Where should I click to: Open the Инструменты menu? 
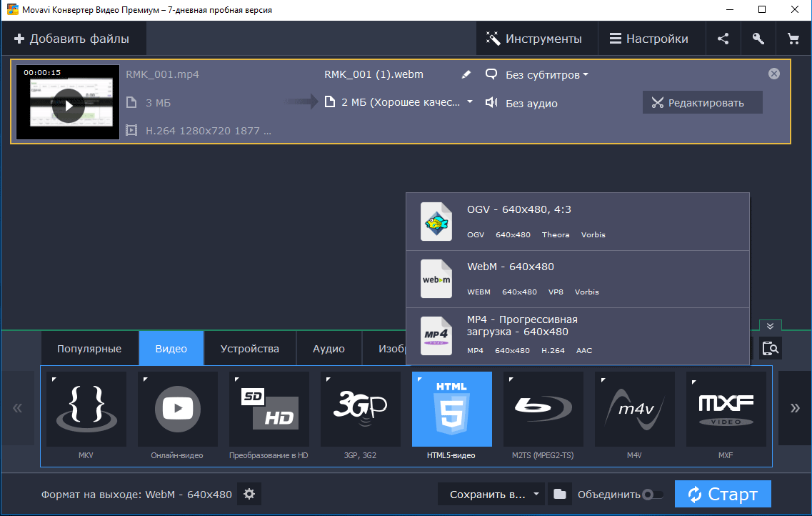pyautogui.click(x=536, y=39)
